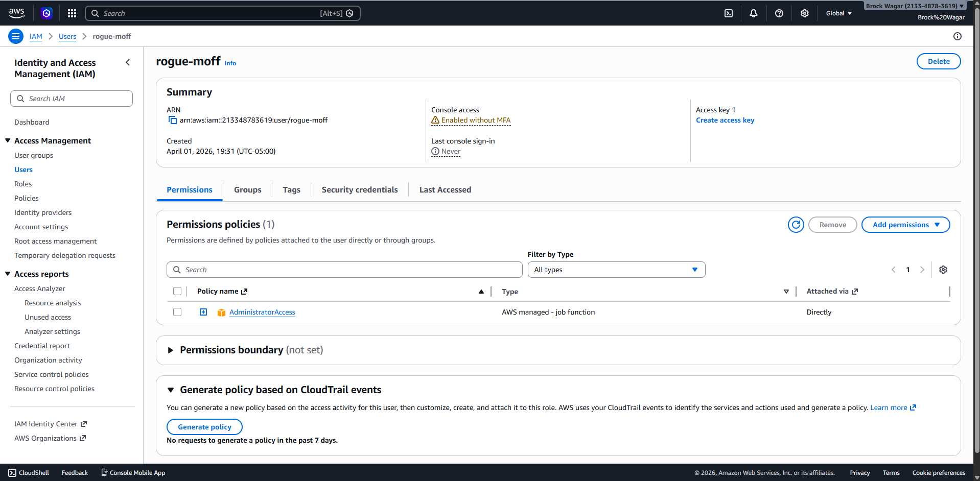The image size is (980, 481).
Task: Launch CloudShell from the bottom bar
Action: (28, 473)
